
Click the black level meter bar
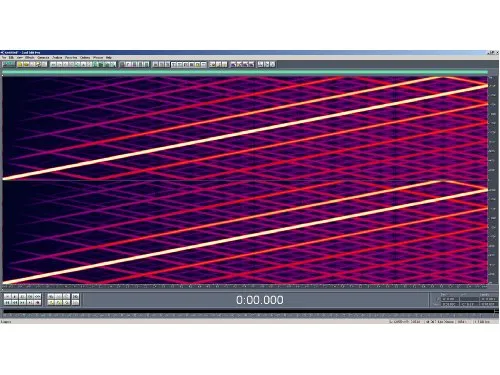(x=248, y=311)
